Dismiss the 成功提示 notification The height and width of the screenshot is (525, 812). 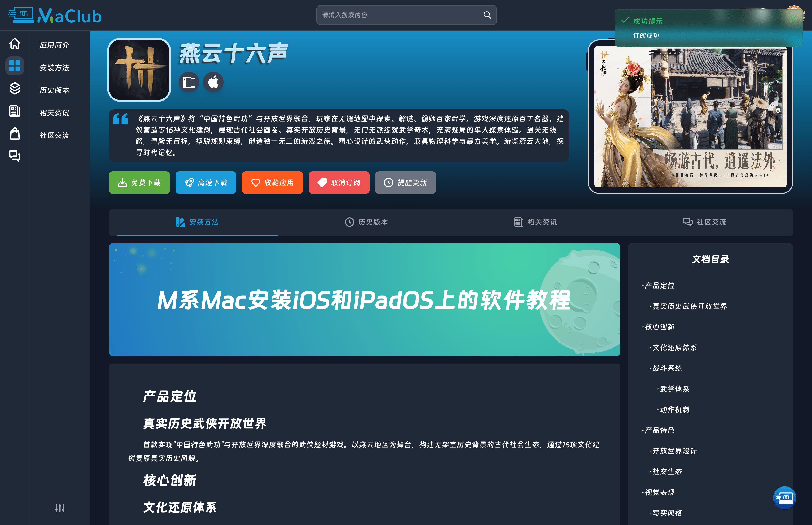click(793, 19)
